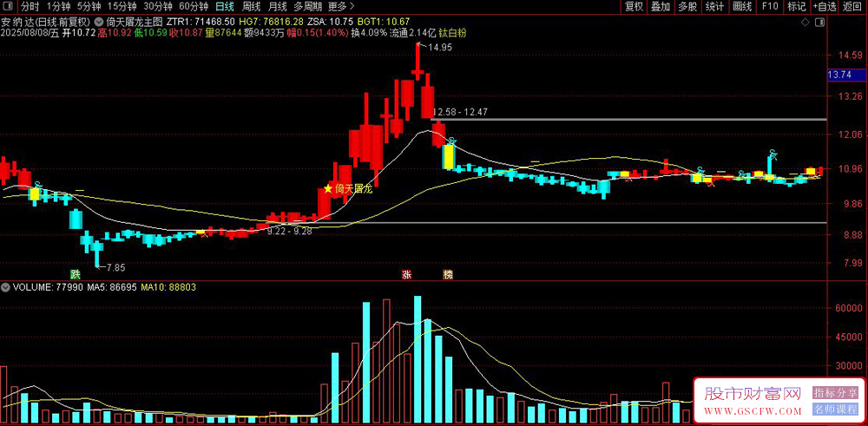Open the 多周期 multi-period view
The image size is (868, 426).
pos(306,7)
